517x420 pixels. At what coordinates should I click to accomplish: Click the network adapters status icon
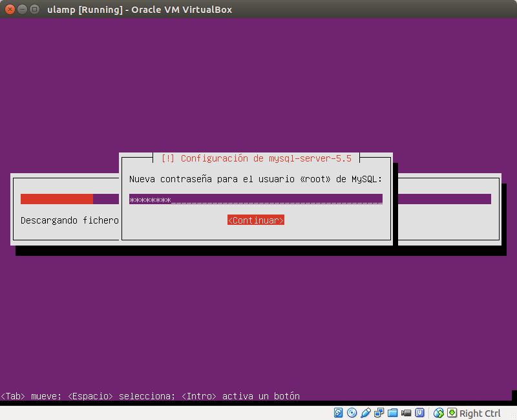[379, 412]
